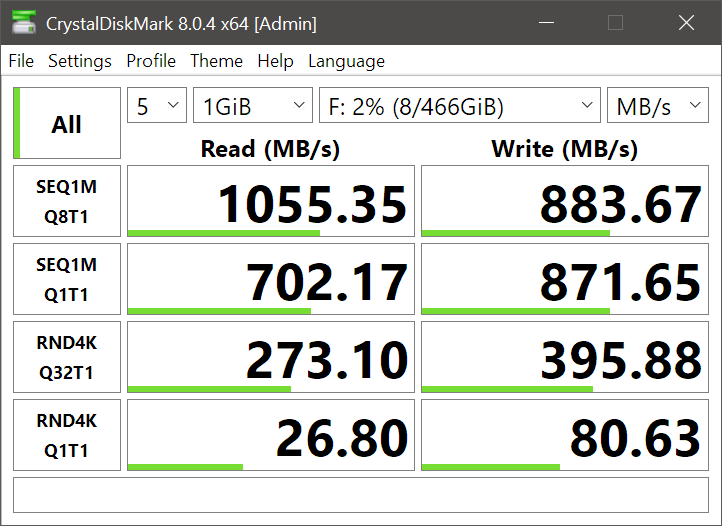Click the CrystalDiskMark app icon in title bar
Viewport: 722px width, 526px height.
click(24, 22)
